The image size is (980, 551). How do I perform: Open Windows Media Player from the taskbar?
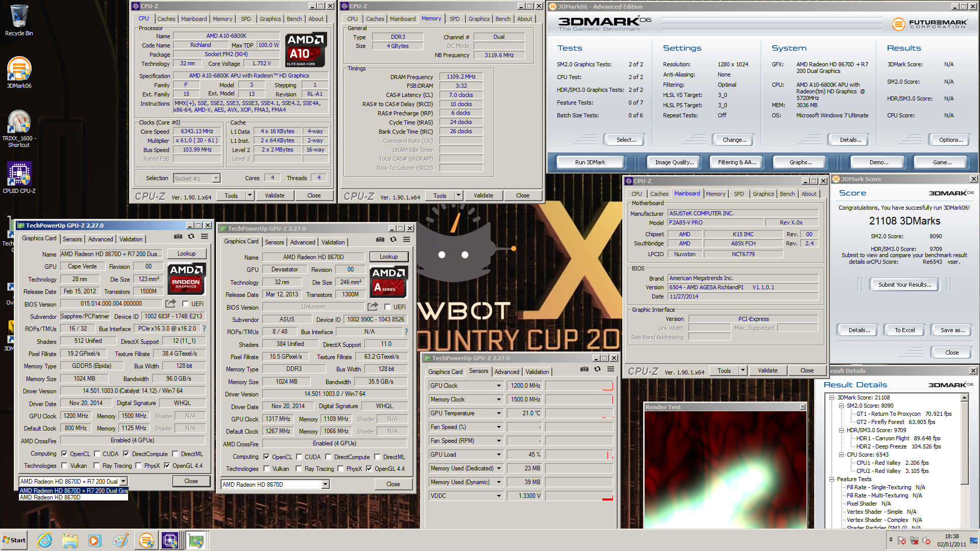point(95,540)
